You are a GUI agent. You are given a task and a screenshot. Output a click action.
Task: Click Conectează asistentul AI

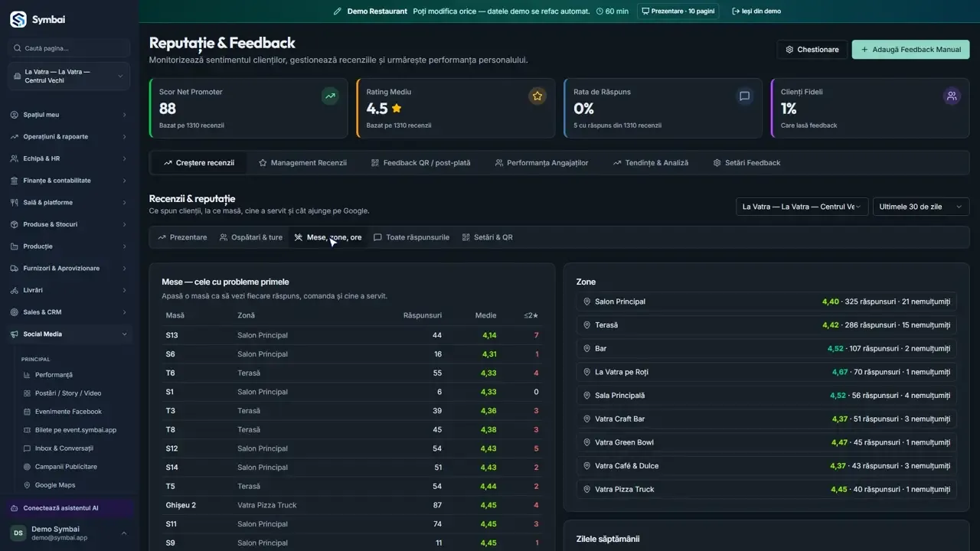[69, 508]
